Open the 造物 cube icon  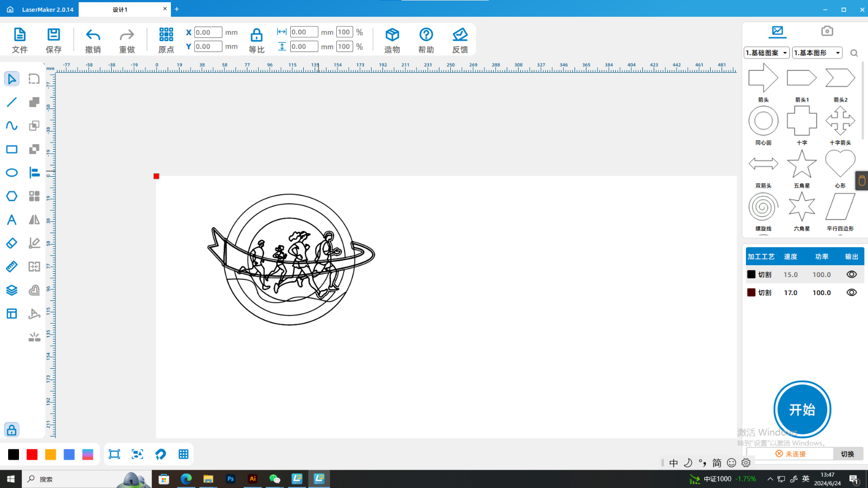coord(392,35)
